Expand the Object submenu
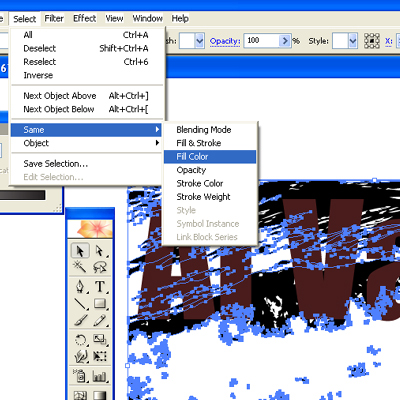This screenshot has height=400, width=400. click(86, 143)
